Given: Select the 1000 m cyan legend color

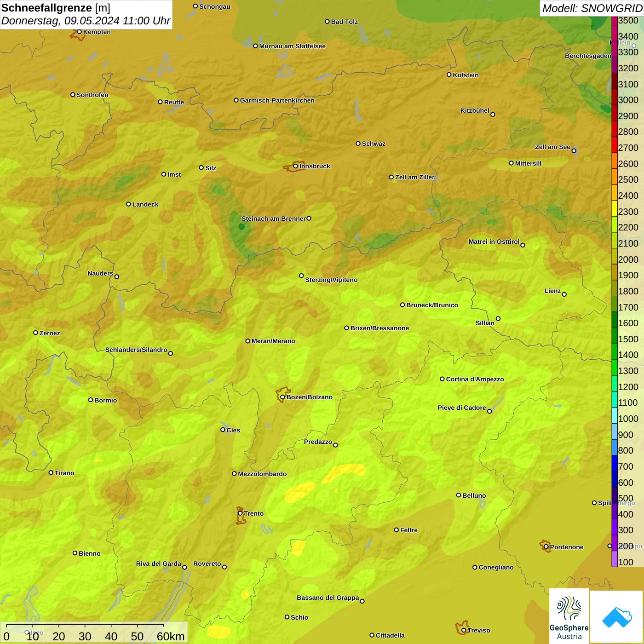Looking at the screenshot, I should pyautogui.click(x=615, y=415).
